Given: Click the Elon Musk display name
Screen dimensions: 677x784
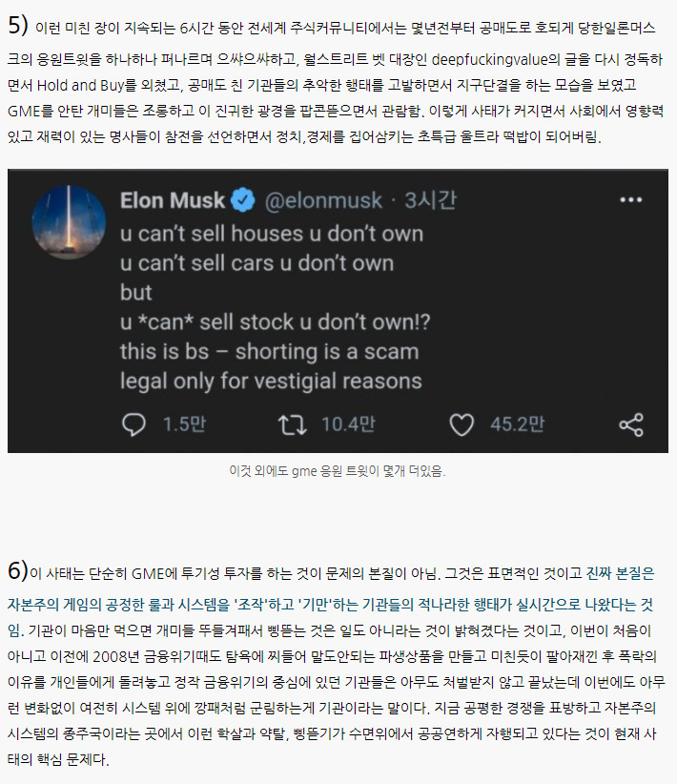Looking at the screenshot, I should [173, 201].
